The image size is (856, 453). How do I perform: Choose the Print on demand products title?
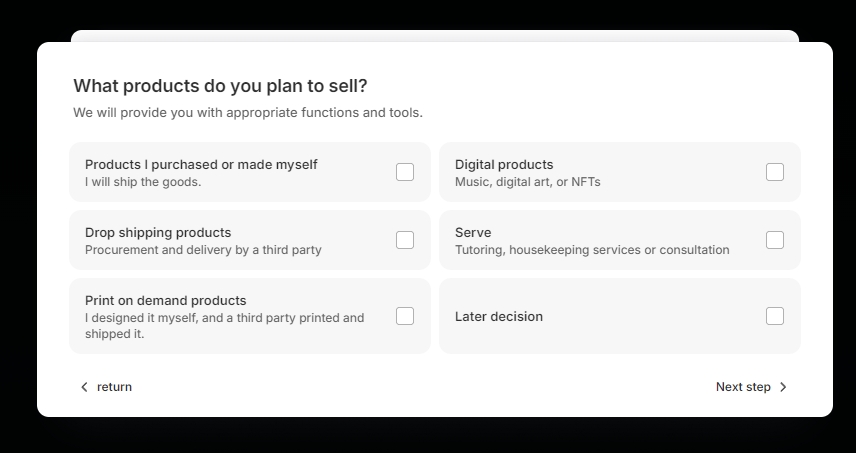(x=165, y=300)
